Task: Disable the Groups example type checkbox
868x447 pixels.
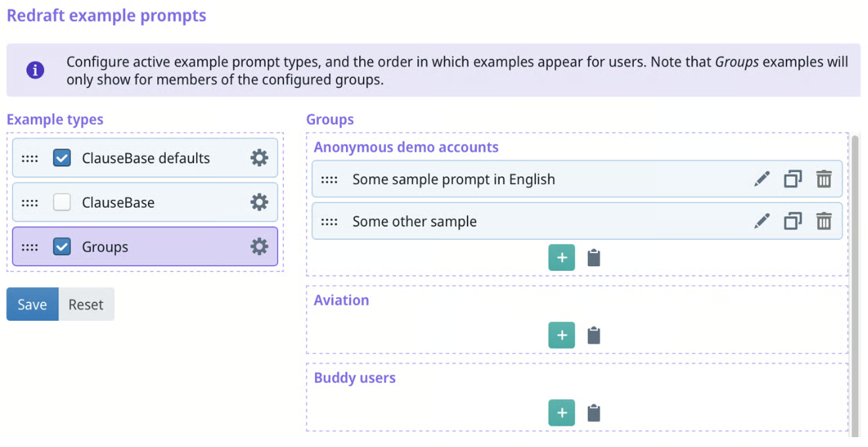Action: (x=62, y=247)
